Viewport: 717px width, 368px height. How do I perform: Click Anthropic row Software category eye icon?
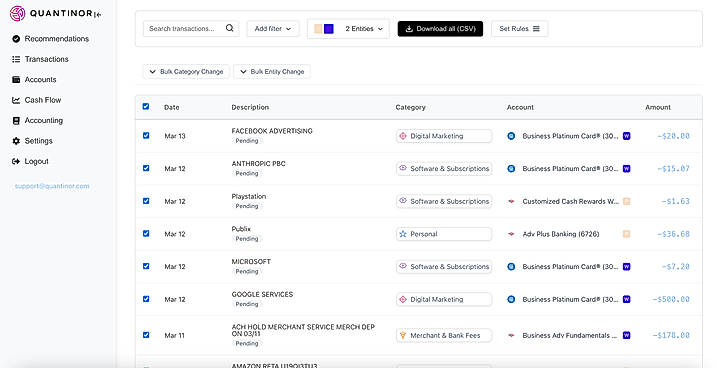point(403,168)
